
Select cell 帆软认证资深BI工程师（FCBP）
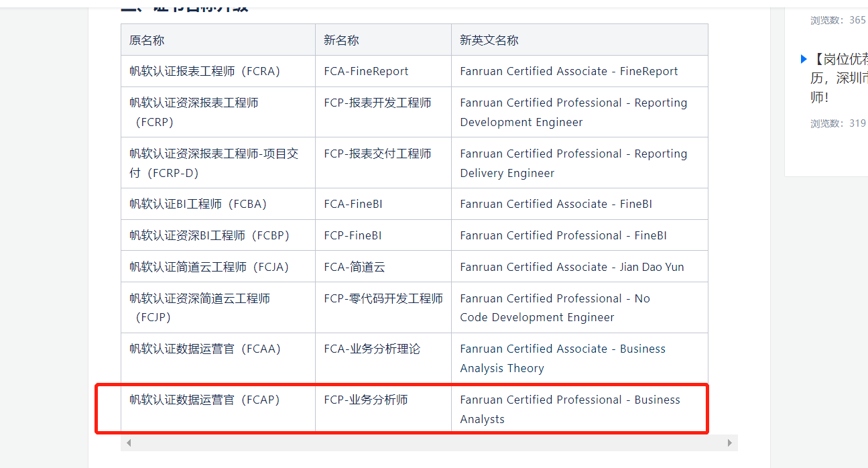pos(218,235)
